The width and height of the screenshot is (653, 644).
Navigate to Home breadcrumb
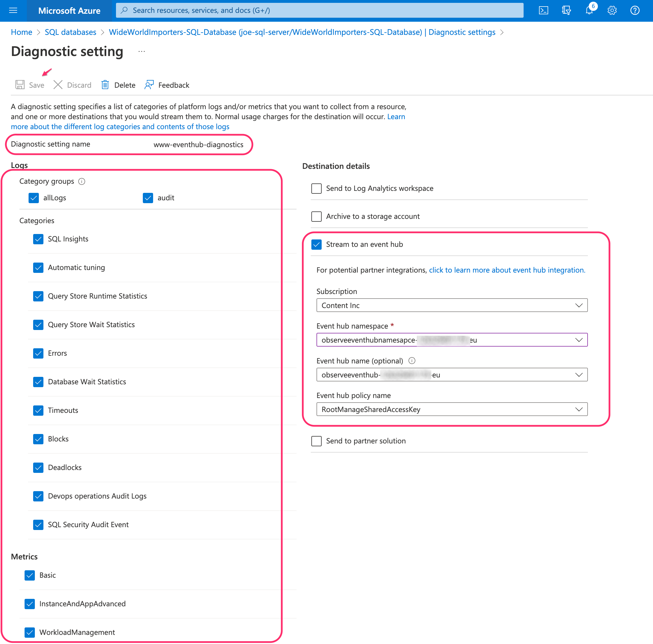21,32
